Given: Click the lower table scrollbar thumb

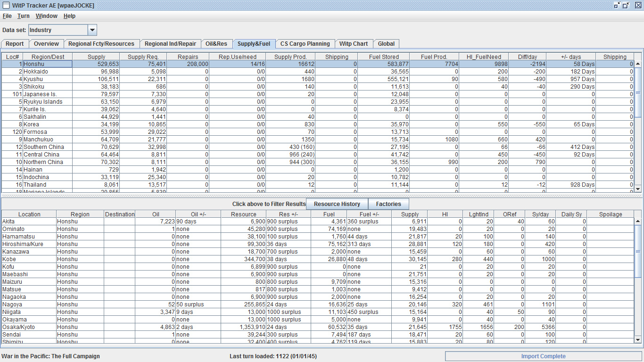Looking at the screenshot, I should (638, 251).
